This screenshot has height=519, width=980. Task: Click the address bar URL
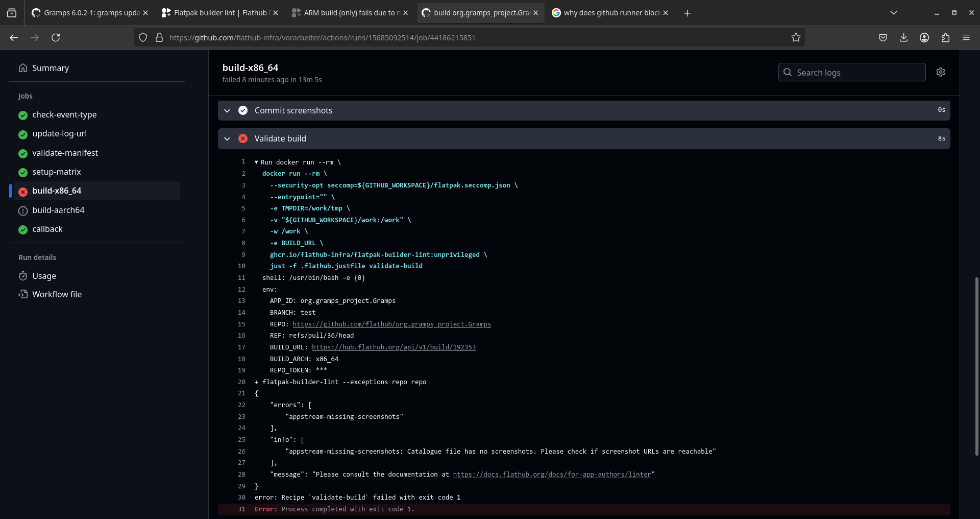coord(322,37)
